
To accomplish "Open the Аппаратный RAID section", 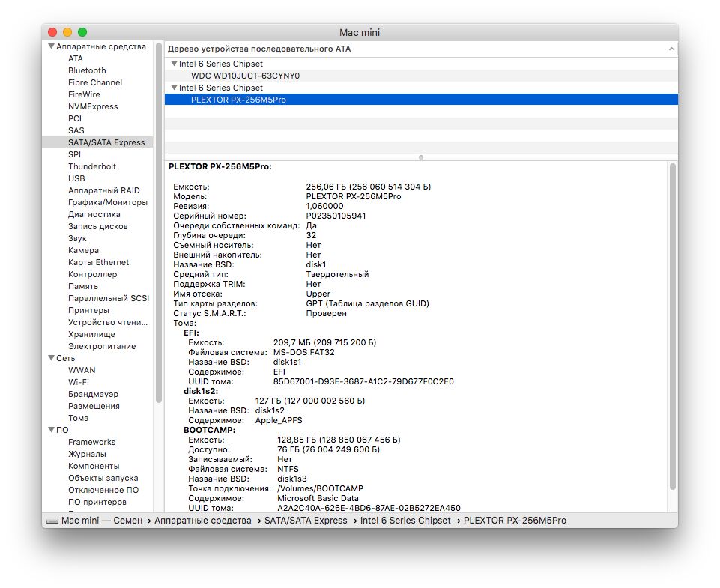I will click(x=104, y=190).
